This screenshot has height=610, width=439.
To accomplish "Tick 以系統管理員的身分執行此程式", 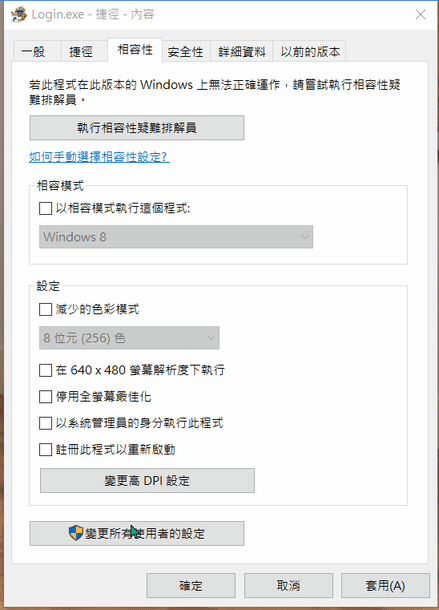I will (46, 423).
